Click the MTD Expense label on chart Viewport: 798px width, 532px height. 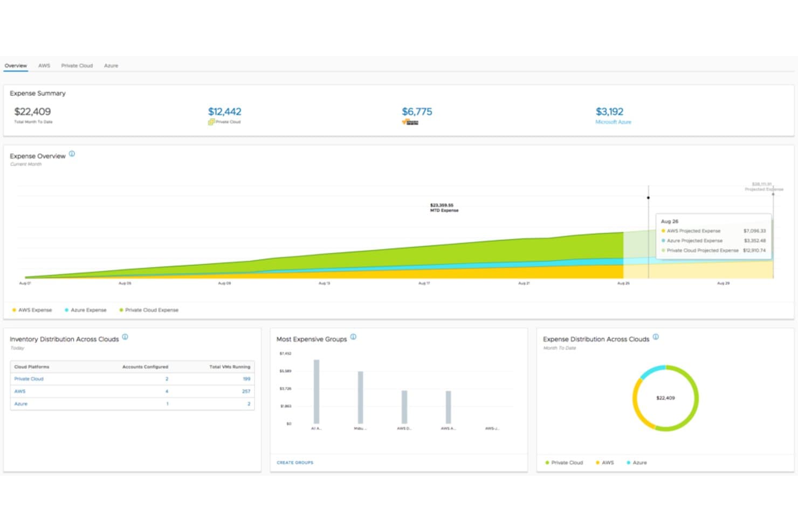[444, 208]
